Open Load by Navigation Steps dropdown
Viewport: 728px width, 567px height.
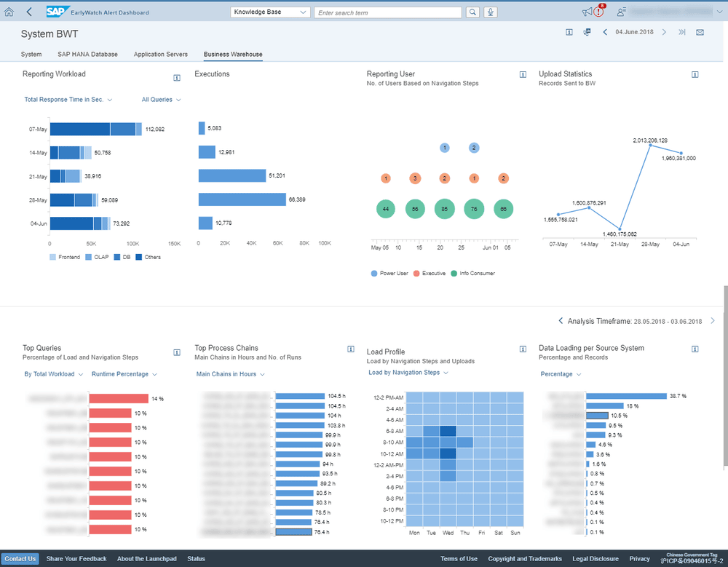[408, 373]
